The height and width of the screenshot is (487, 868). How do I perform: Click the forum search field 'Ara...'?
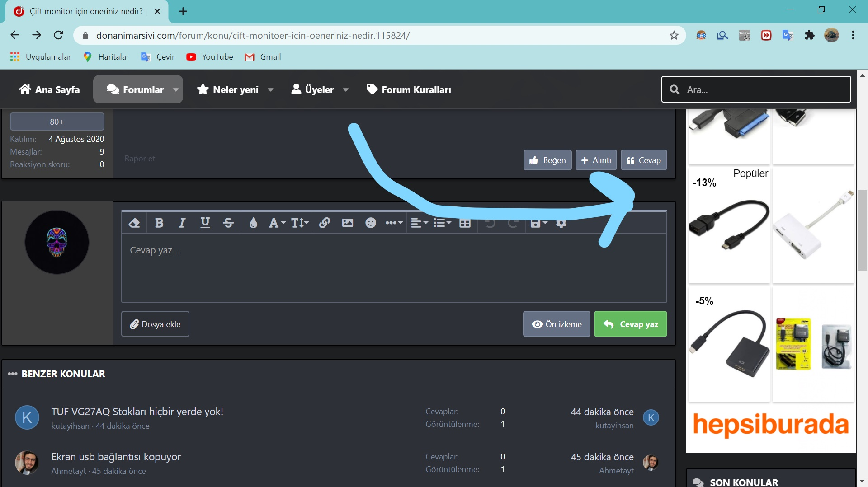point(756,89)
